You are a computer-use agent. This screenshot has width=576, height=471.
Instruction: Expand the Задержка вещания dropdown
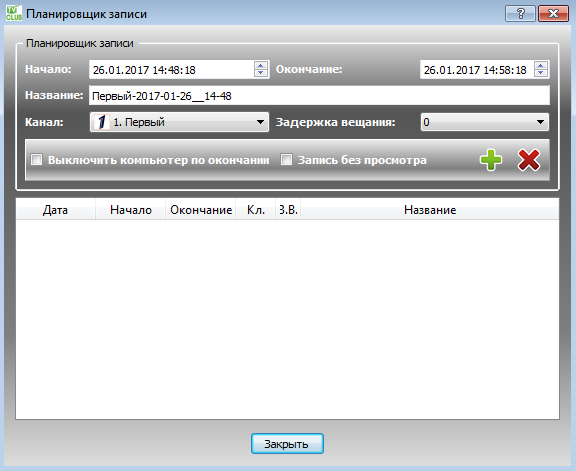tap(485, 122)
